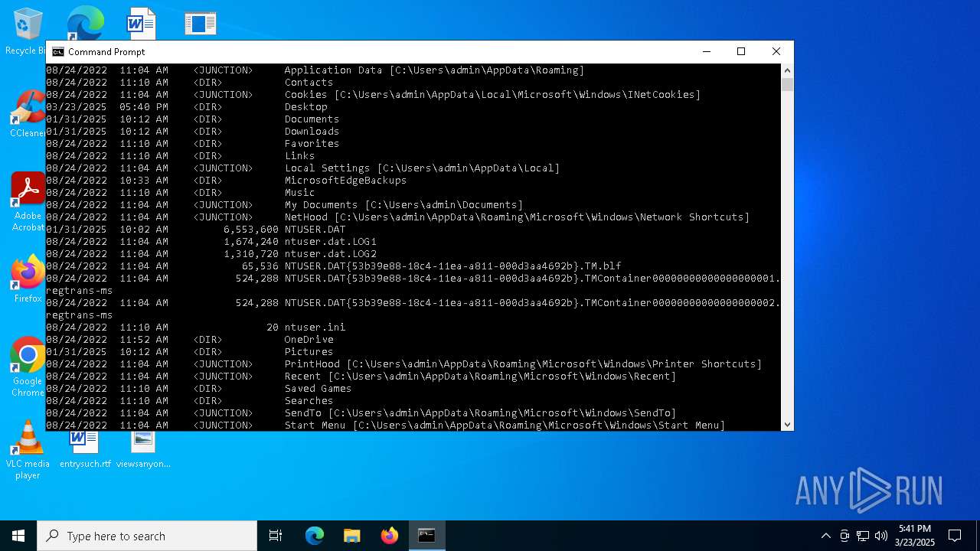Click the Contacts directory line
The image size is (980, 551).
click(190, 82)
